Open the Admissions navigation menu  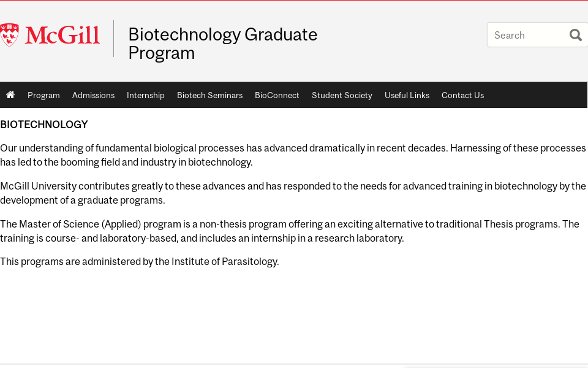click(93, 95)
